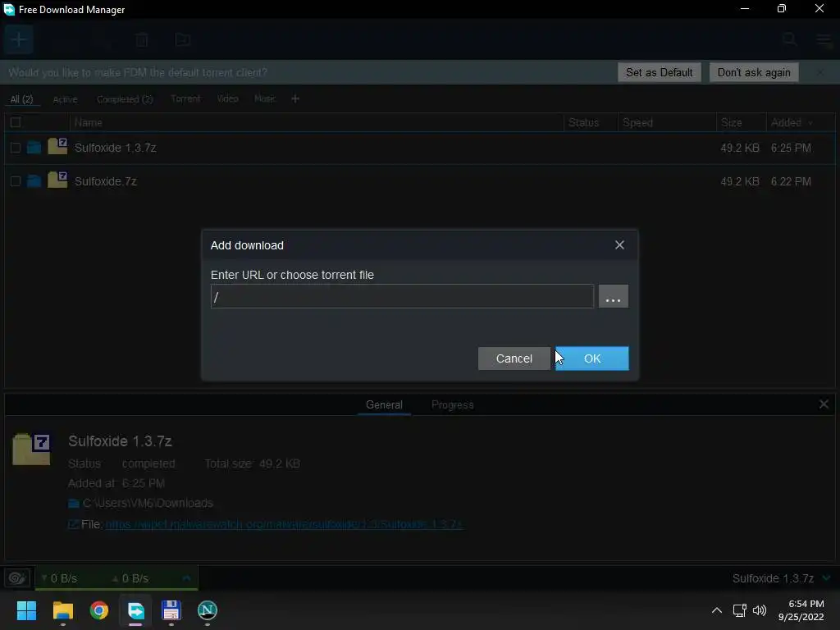
Task: Open Windows Start menu
Action: pos(26,610)
